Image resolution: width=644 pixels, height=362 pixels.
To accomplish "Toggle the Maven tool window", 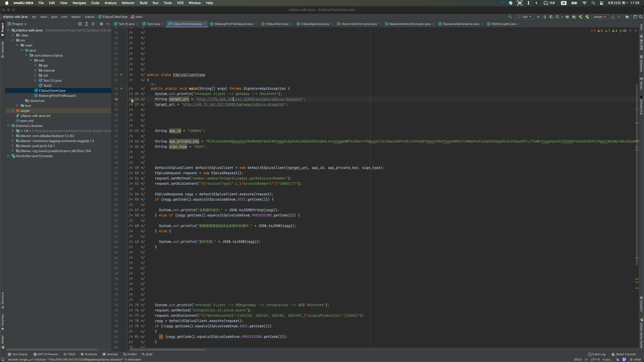I will (x=641, y=84).
